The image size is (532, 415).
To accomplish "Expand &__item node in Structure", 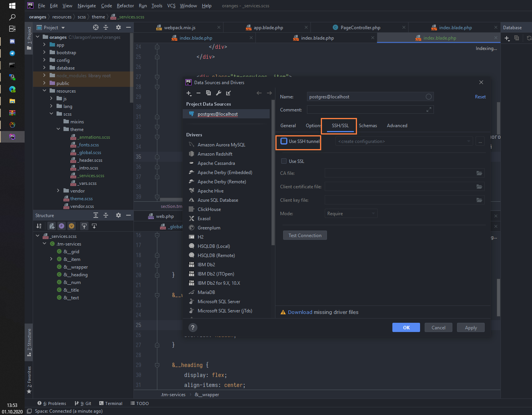I will tap(51, 259).
